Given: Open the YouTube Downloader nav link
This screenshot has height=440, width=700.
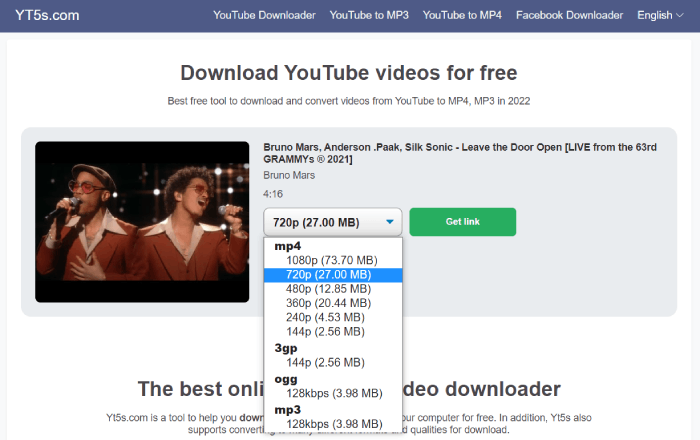Looking at the screenshot, I should [264, 15].
